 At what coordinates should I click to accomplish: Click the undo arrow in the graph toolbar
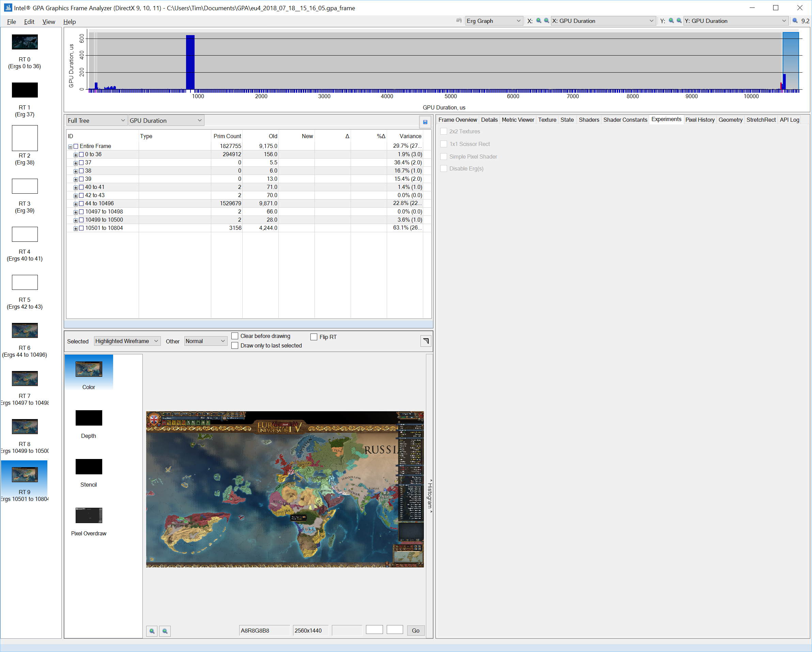coord(459,21)
